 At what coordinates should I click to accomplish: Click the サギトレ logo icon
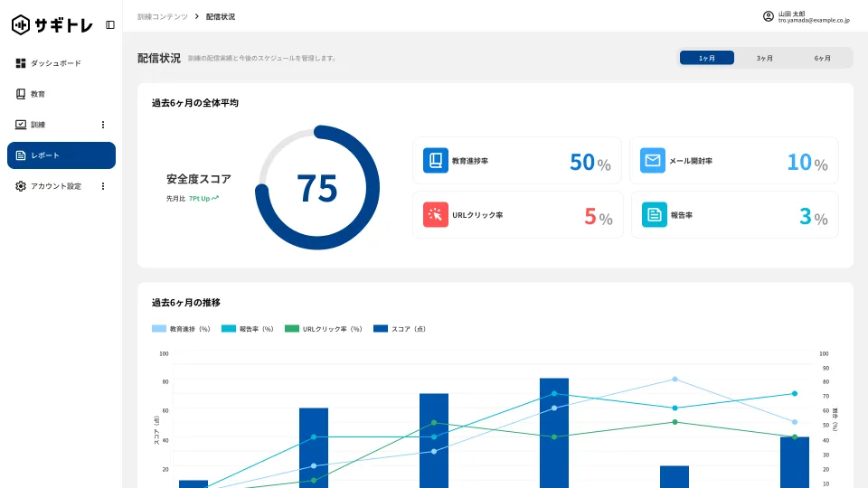(21, 24)
